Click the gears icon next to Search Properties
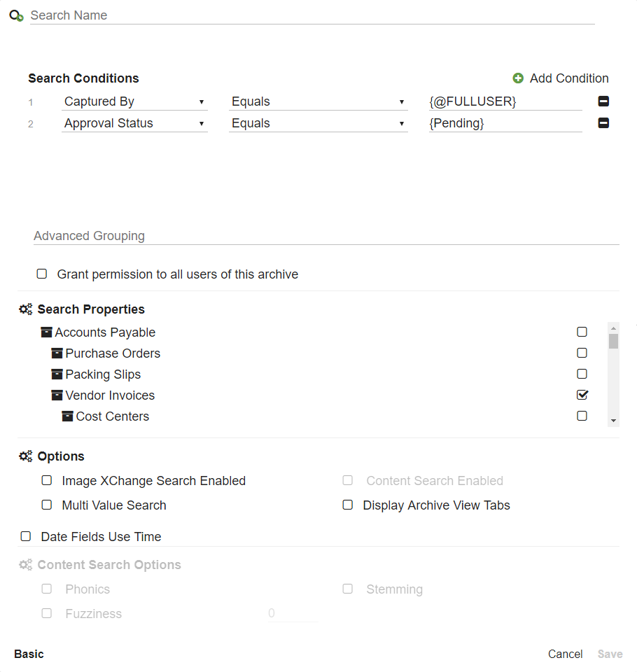The width and height of the screenshot is (637, 672). pos(26,309)
